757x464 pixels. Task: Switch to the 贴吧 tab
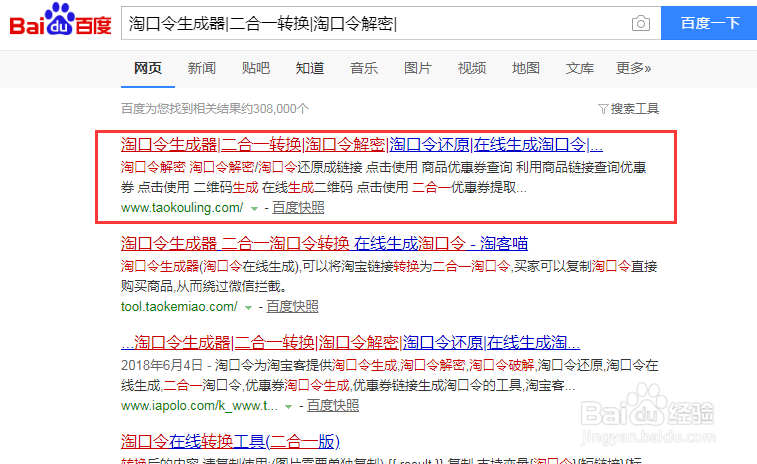pos(256,68)
